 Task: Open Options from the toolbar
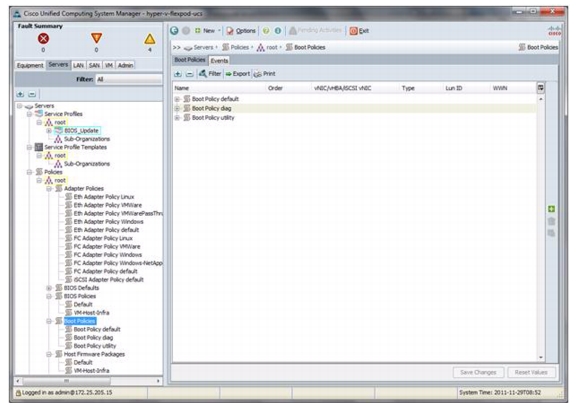tap(241, 31)
